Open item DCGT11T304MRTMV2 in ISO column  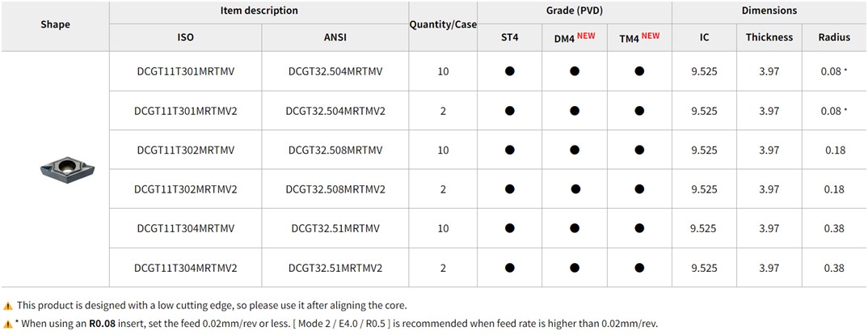coord(185,268)
